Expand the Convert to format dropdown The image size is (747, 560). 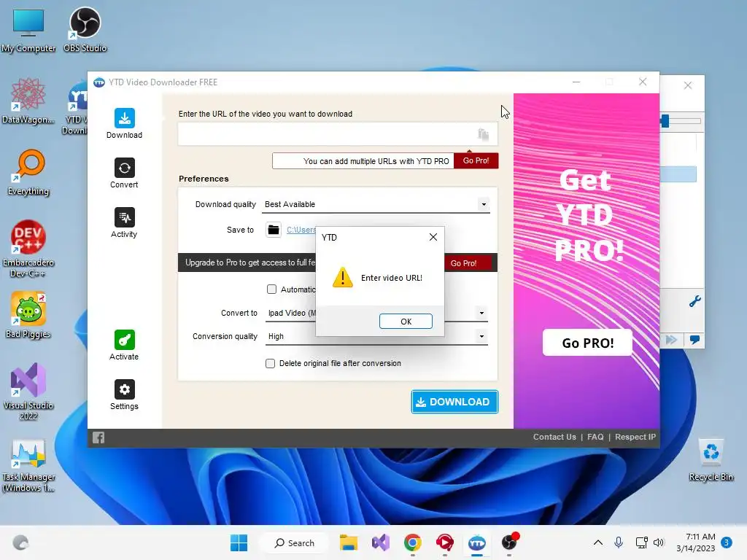pos(481,313)
